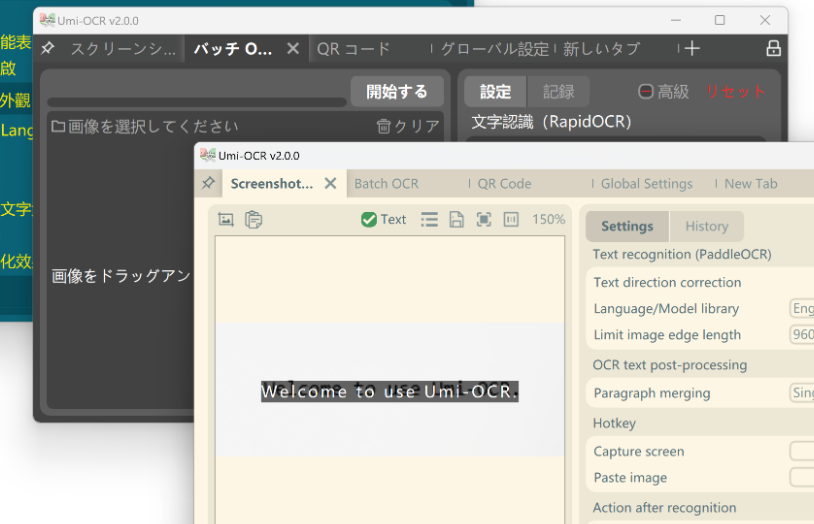This screenshot has width=814, height=524.
Task: Add a tab with the plus icon
Action: tap(692, 48)
